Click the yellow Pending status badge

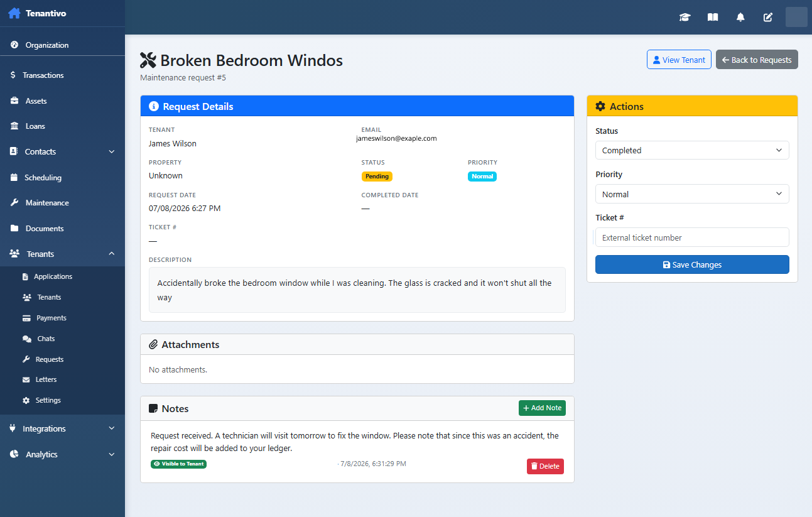coord(377,177)
